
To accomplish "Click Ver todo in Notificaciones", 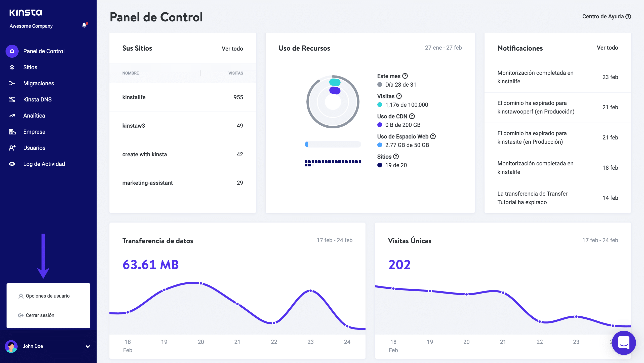I will pos(607,48).
